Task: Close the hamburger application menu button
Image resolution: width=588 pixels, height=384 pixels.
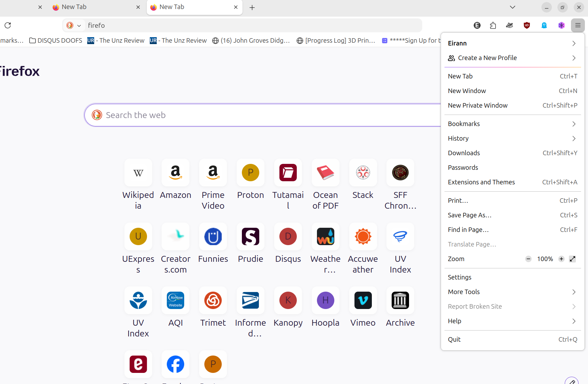Action: pos(578,25)
